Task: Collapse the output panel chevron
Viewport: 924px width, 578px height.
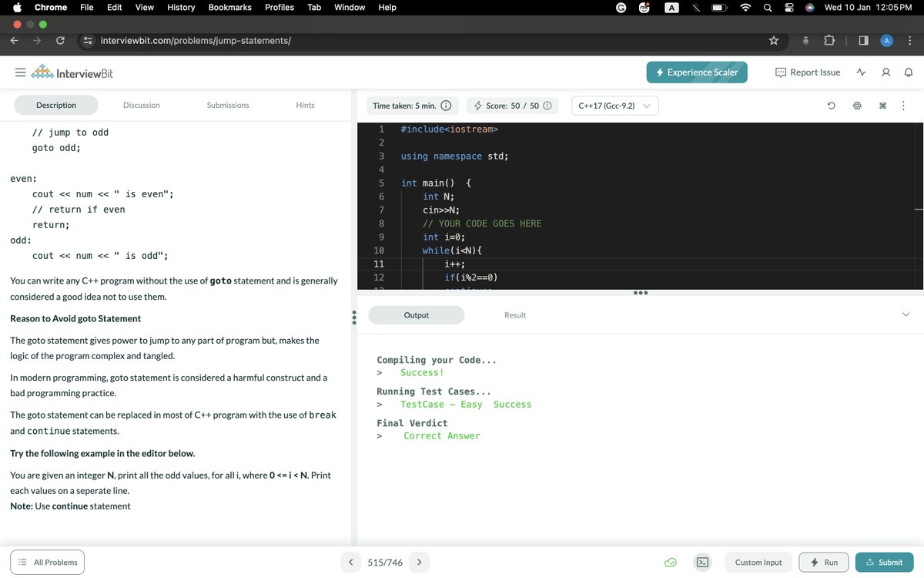Action: [906, 314]
